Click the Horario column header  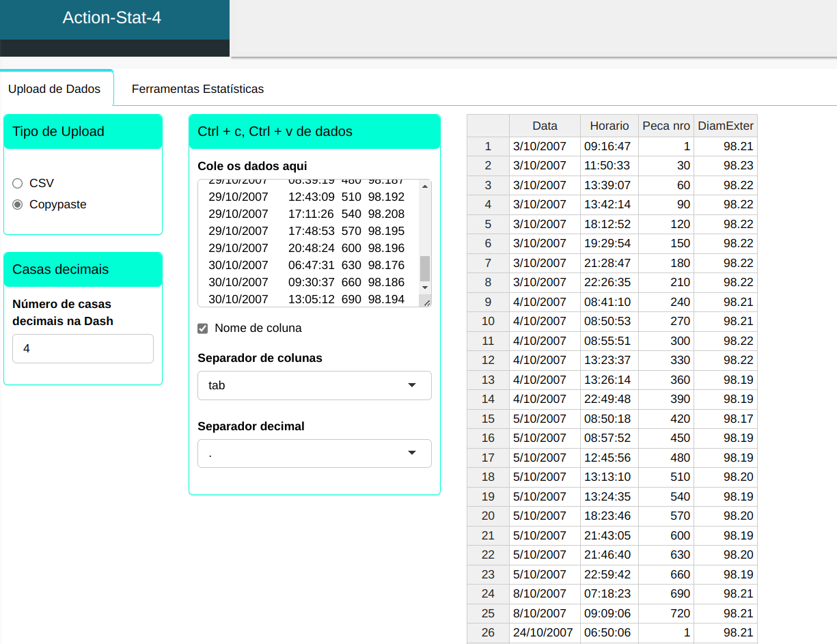pos(609,126)
